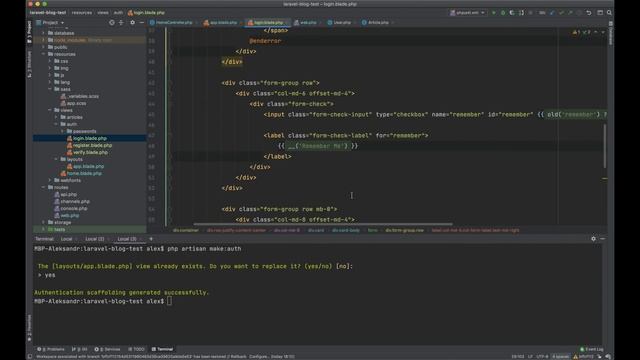Select the Local (2) terminal tab
The image size is (640, 360).
click(x=95, y=239)
